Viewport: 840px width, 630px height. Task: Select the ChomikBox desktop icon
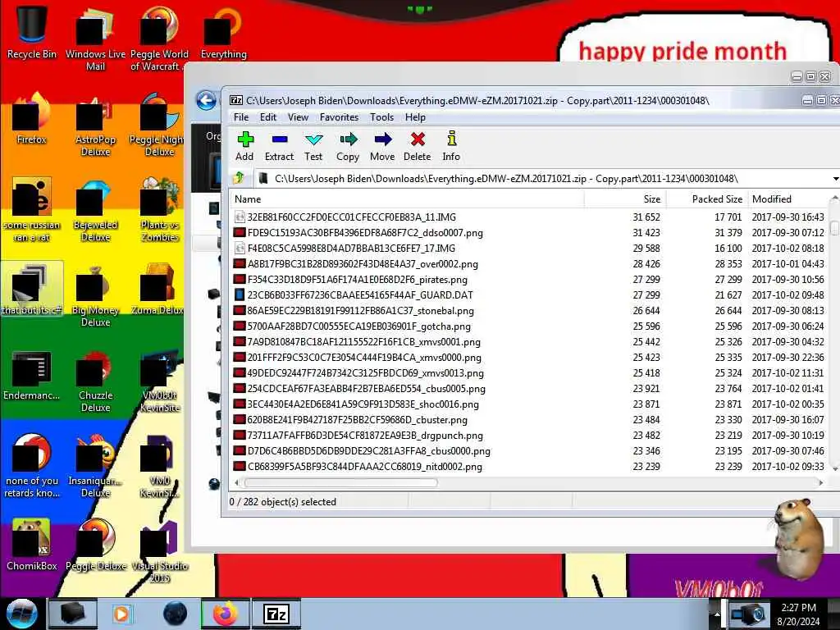point(31,545)
